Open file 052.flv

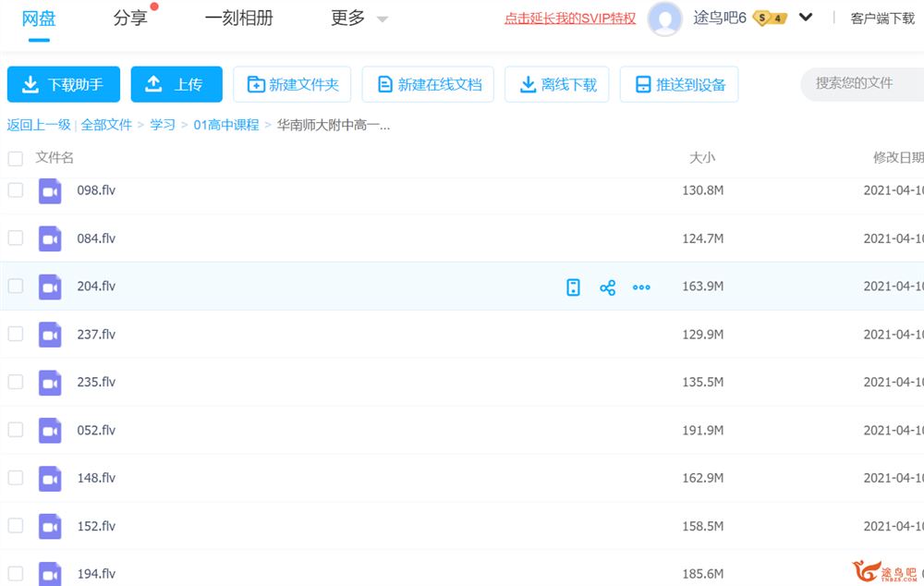tap(96, 430)
